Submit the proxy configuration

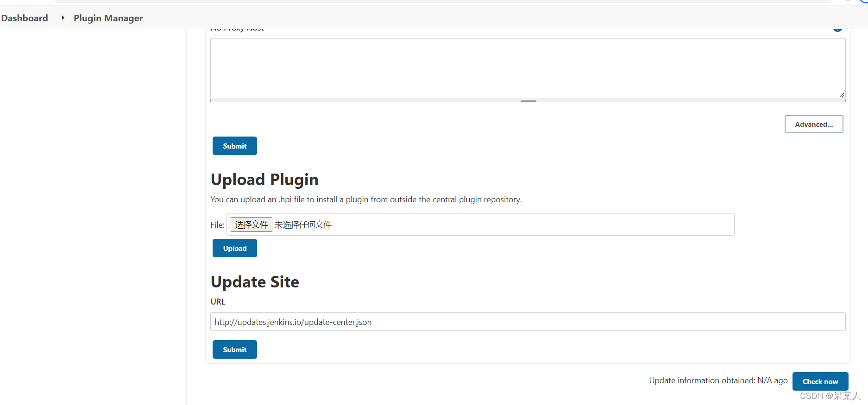point(234,146)
